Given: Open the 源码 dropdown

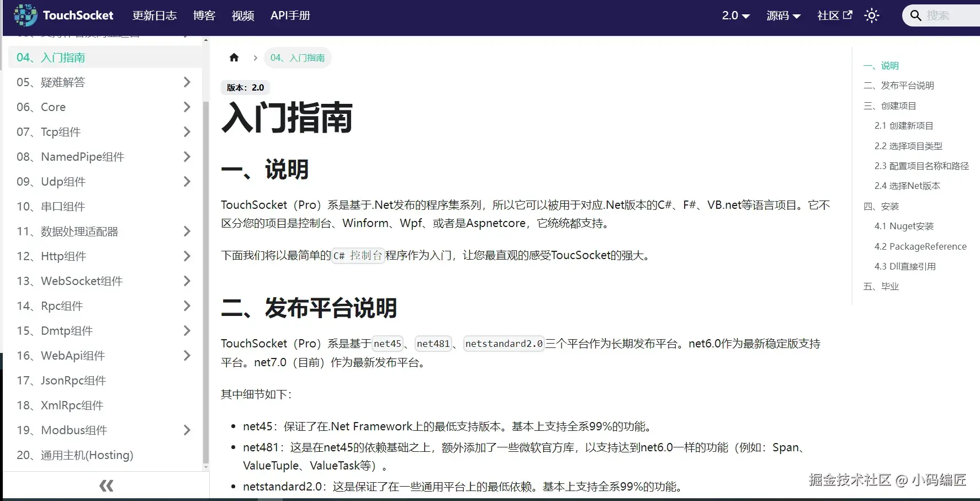Looking at the screenshot, I should (783, 15).
